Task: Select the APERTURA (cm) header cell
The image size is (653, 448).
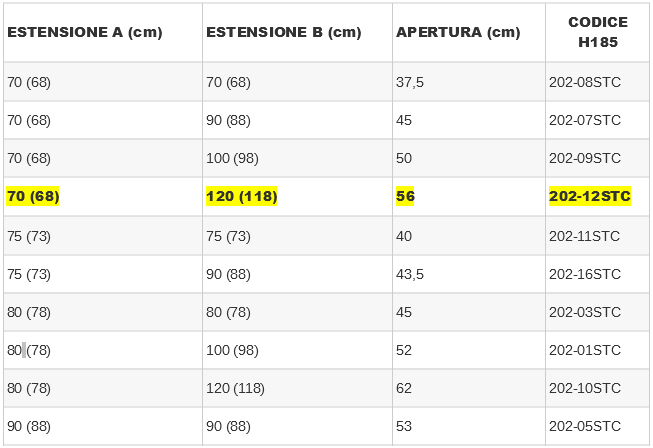Action: [458, 32]
